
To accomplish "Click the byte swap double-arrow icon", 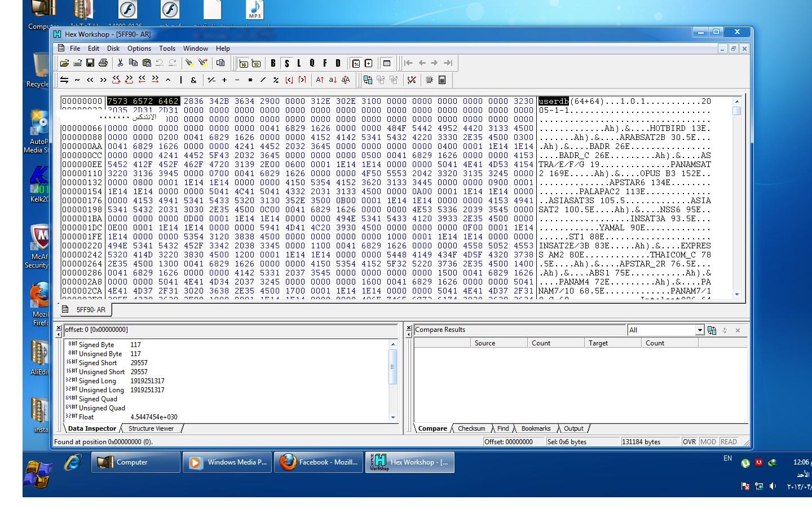I will 64,80.
